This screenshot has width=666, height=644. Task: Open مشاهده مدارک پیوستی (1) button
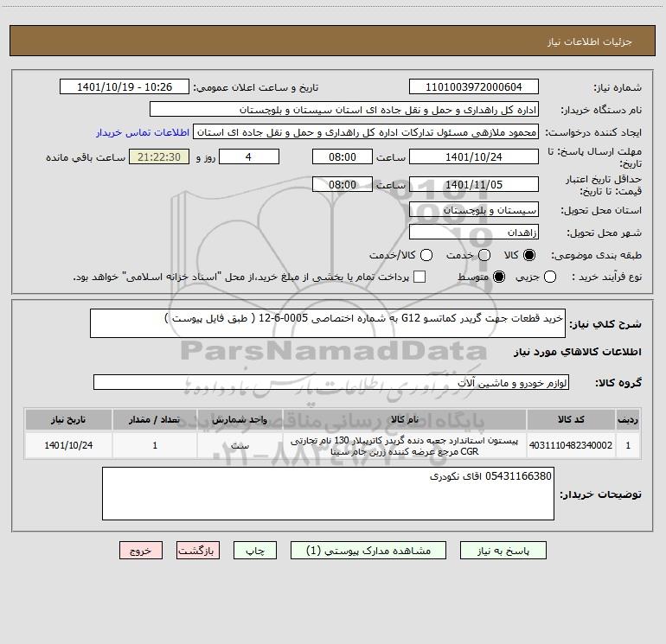(x=368, y=551)
